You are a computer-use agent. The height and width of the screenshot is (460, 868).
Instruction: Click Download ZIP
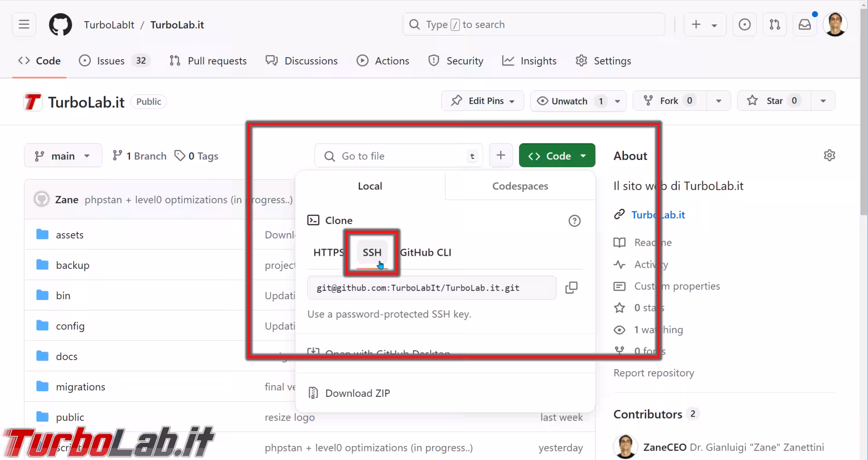point(357,393)
